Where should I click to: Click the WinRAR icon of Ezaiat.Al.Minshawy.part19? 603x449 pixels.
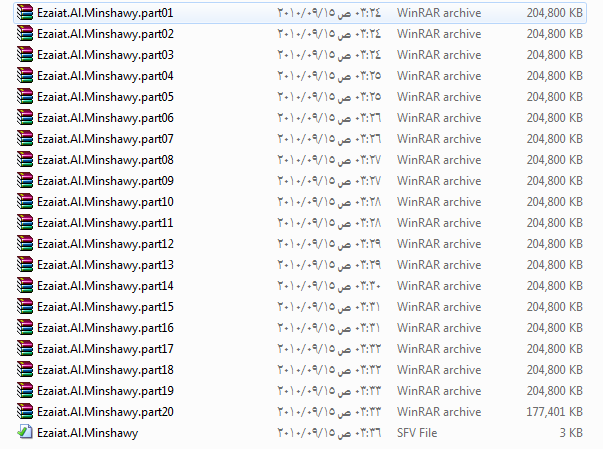(x=25, y=391)
